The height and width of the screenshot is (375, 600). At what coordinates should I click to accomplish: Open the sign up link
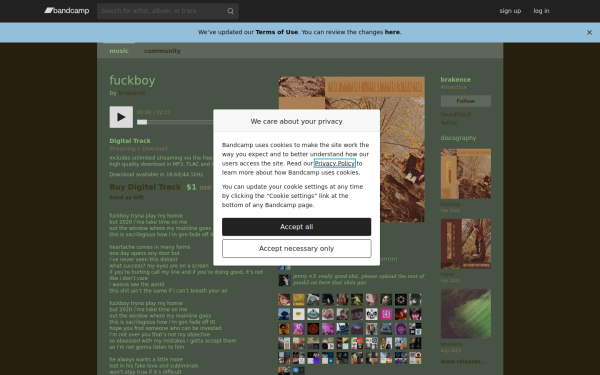[510, 11]
